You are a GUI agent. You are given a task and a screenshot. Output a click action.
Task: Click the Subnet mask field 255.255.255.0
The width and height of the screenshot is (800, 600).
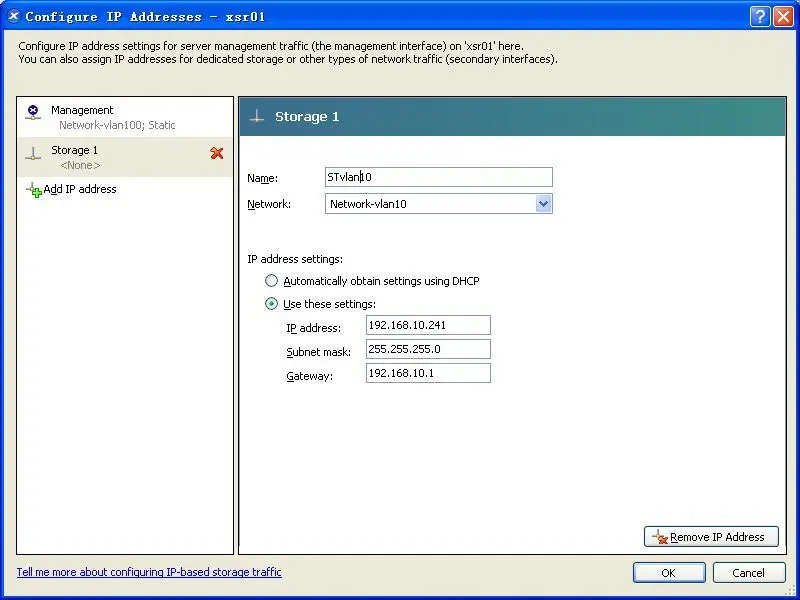(428, 349)
